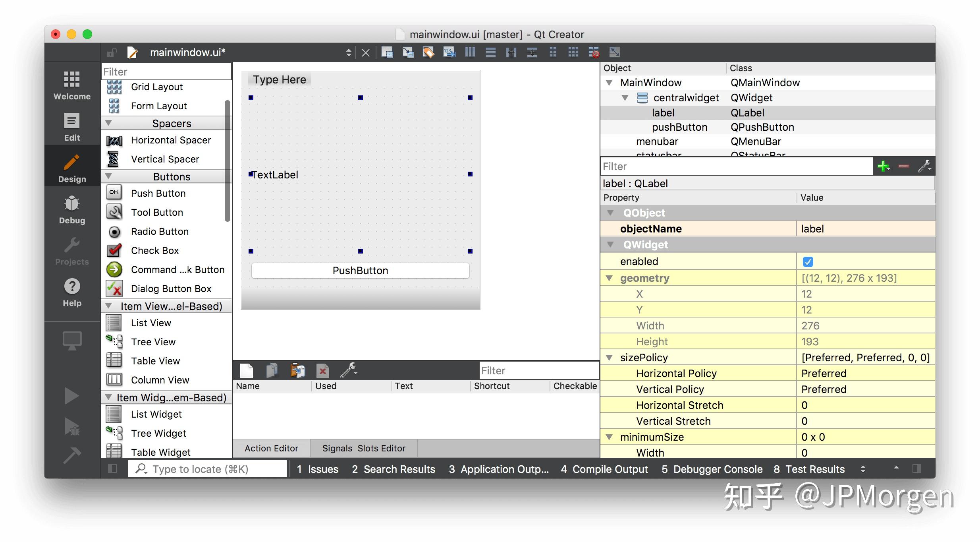Select the Radio Button widget in the box
Image resolution: width=980 pixels, height=542 pixels.
click(x=160, y=231)
